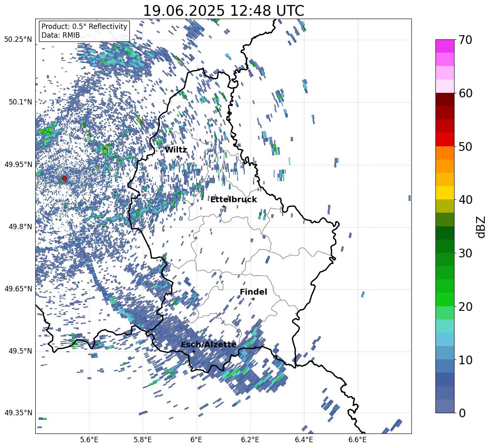Click the Product: 0.5° Reflectivity text
The width and height of the screenshot is (491, 448).
[x=84, y=27]
